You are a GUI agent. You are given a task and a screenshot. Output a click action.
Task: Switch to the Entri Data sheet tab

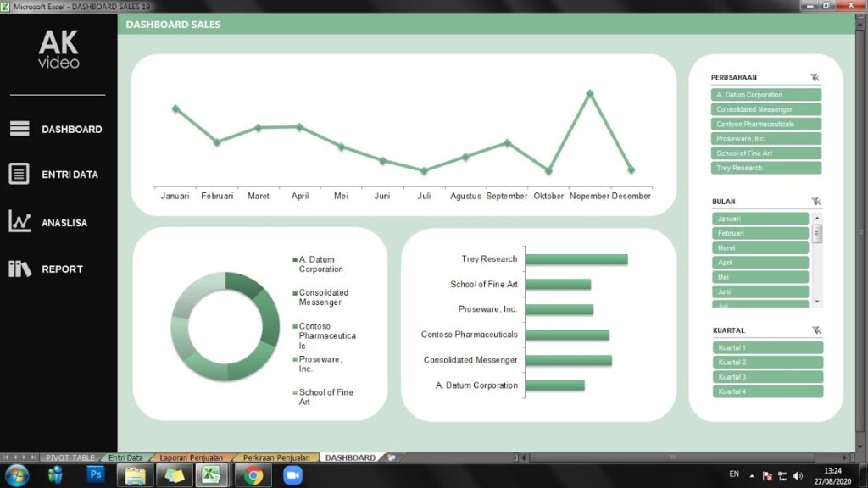pos(125,457)
